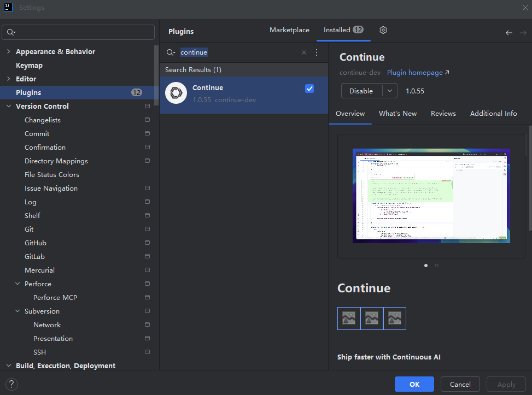
Task: Open plugin search options kebab menu
Action: (x=316, y=52)
